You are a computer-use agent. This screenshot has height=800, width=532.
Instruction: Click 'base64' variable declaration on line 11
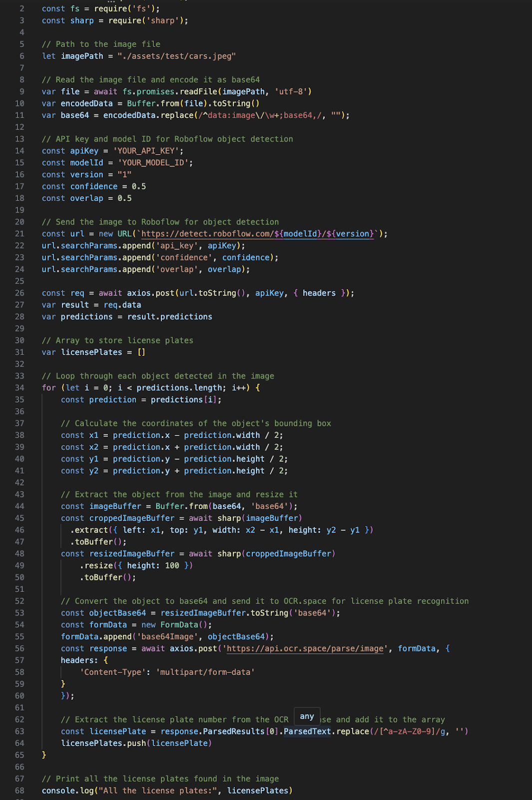[x=75, y=115]
